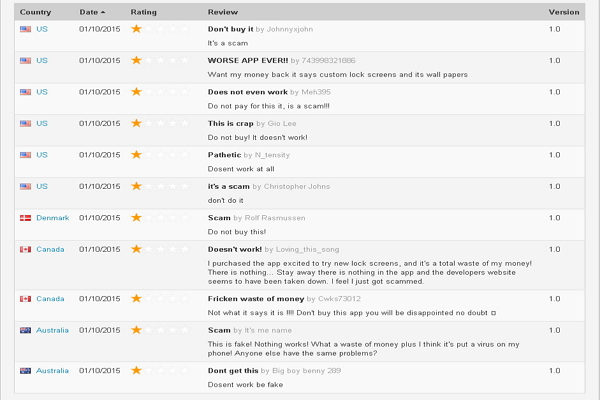Click the US link in the "it's a scam" row
The image size is (600, 400).
(42, 187)
